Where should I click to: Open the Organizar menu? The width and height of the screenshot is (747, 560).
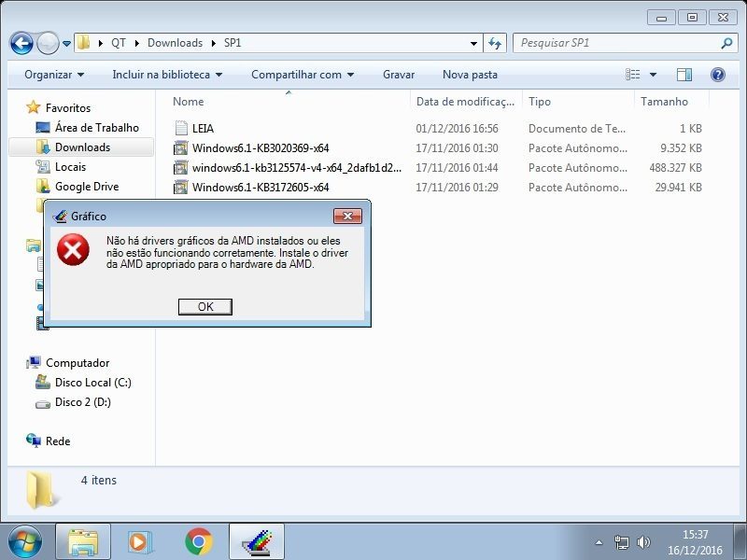[54, 75]
